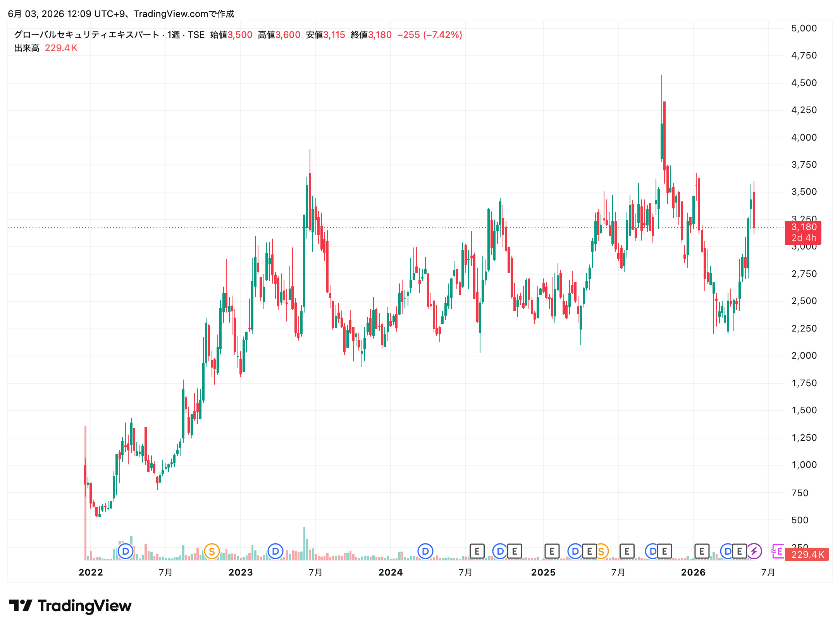Click the symbol title グローバルセキュリティエキスパート

[87, 35]
